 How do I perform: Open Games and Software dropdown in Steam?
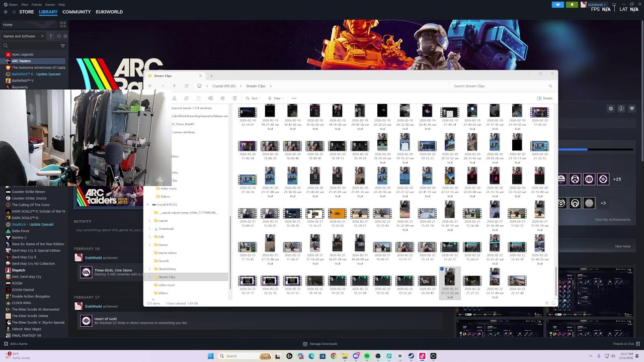(x=24, y=36)
